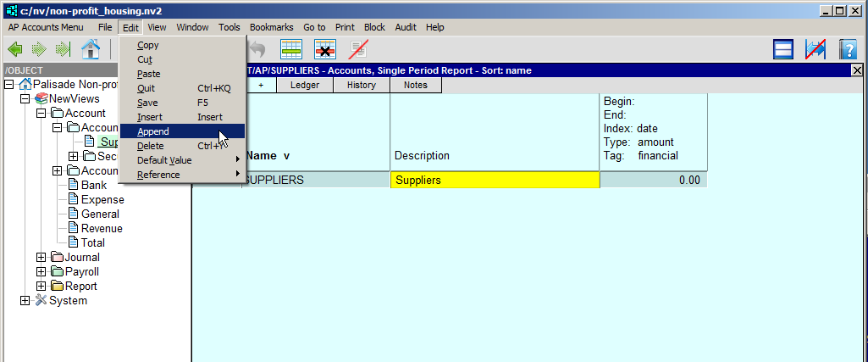
Task: Click the delete row table icon
Action: 325,49
